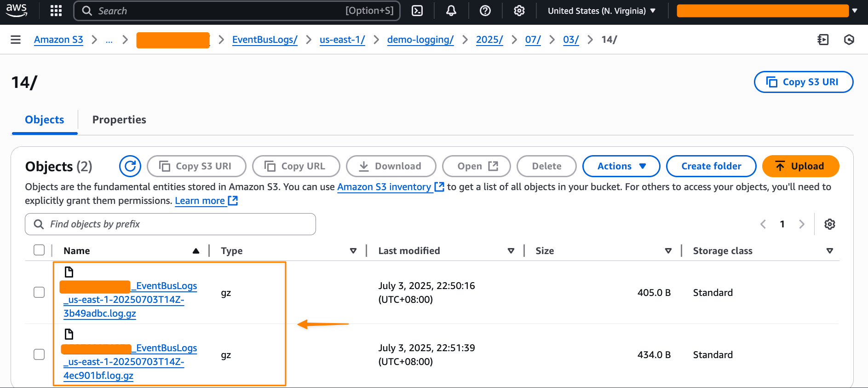Image resolution: width=868 pixels, height=388 pixels.
Task: Open the services grid menu
Action: (56, 11)
